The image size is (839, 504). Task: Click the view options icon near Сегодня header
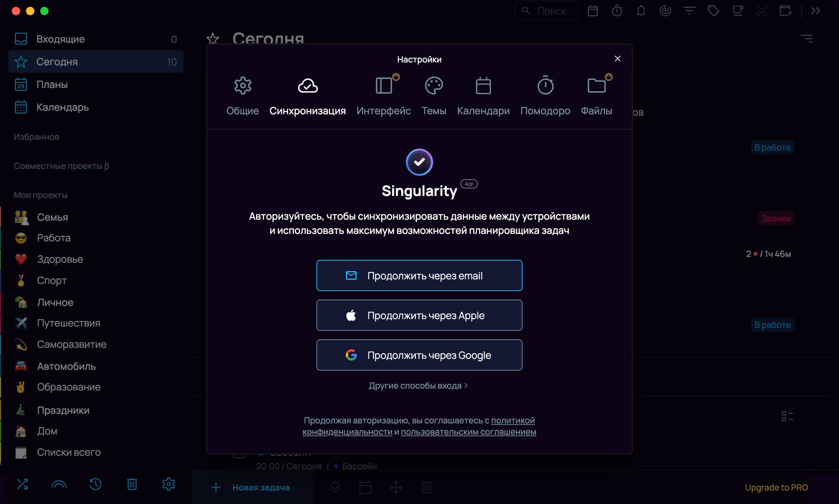(x=807, y=38)
